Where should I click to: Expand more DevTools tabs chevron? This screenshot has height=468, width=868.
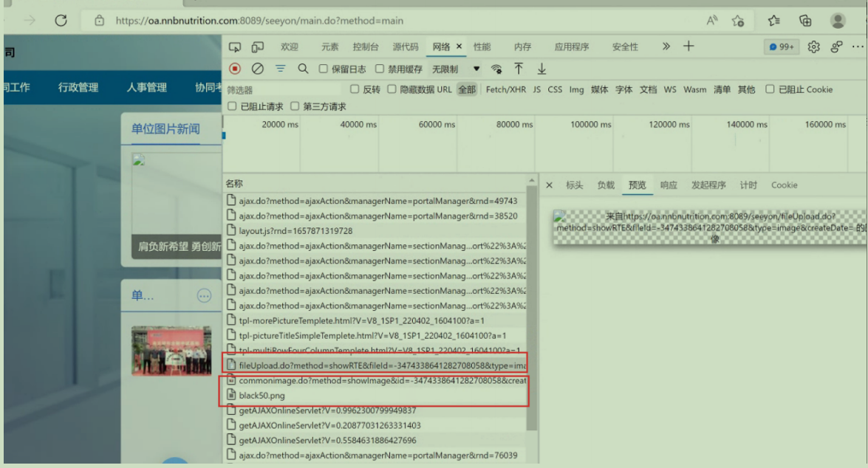[666, 47]
